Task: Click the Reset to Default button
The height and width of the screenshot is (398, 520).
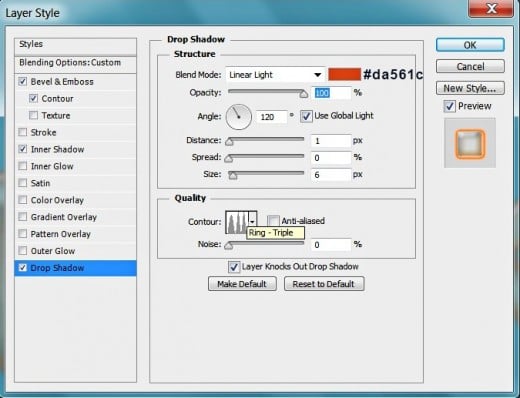Action: (324, 284)
